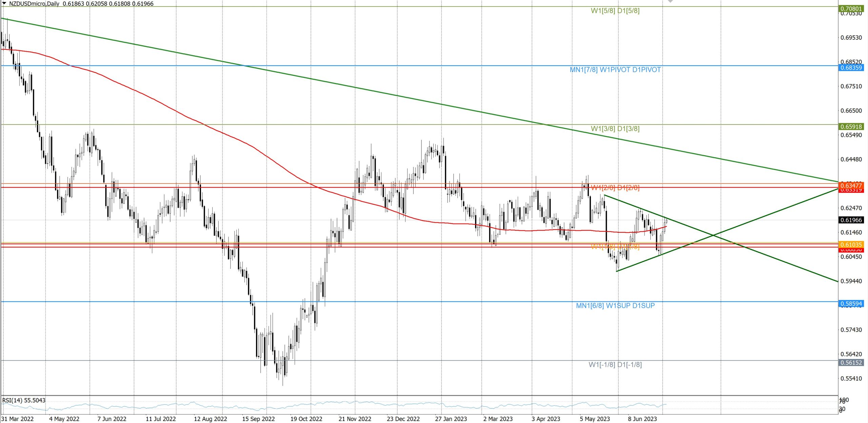Click the MN1[6/8] W1SUP D1SUP label
The image size is (868, 423).
pyautogui.click(x=615, y=305)
